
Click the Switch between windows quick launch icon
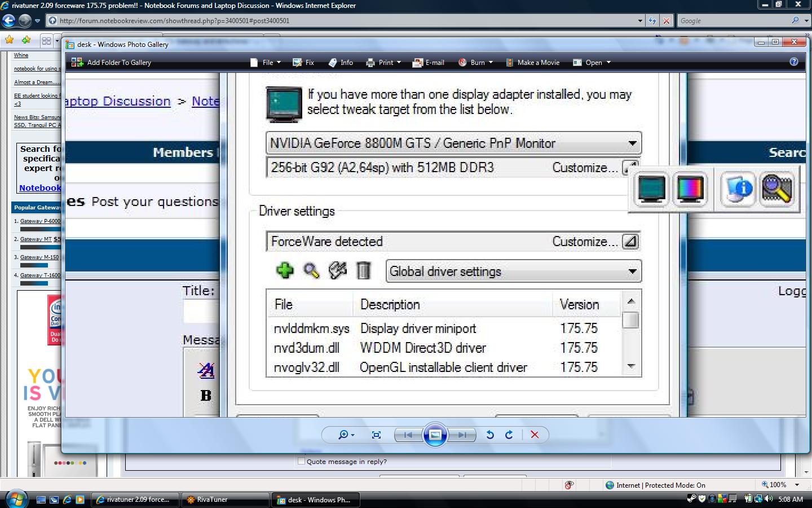click(x=54, y=500)
